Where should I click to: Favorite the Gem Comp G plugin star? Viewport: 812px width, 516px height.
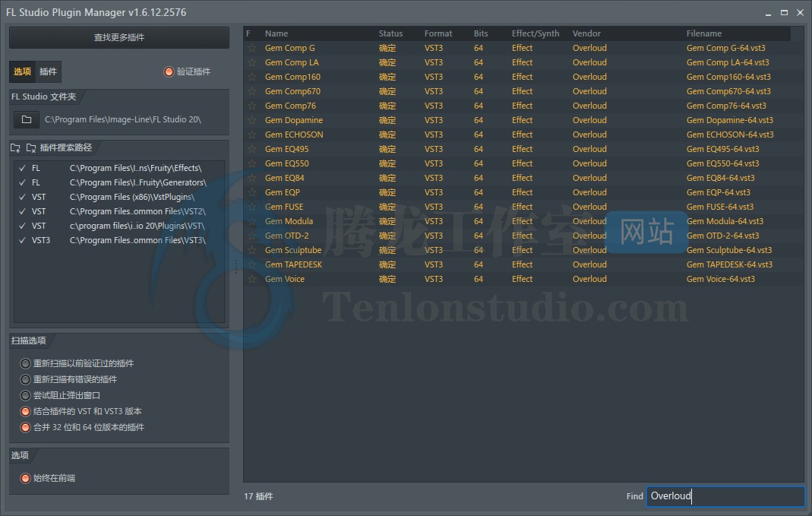coord(251,48)
